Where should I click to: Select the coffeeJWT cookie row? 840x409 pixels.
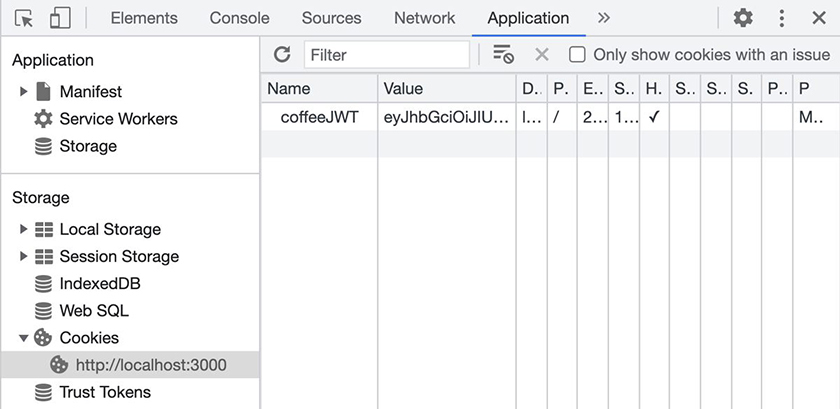click(320, 117)
